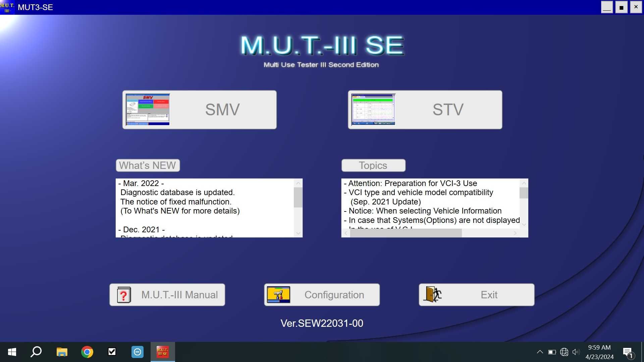The height and width of the screenshot is (362, 644).
Task: Click the What's NEW section header
Action: pyautogui.click(x=147, y=165)
